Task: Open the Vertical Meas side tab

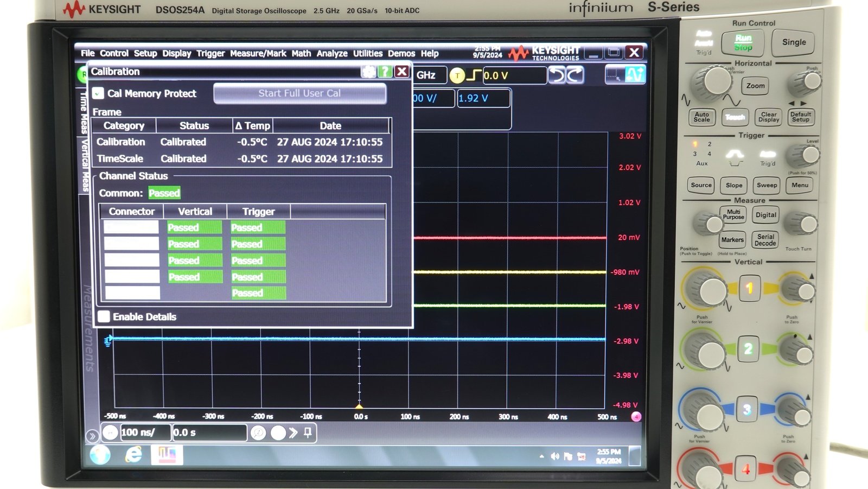Action: [x=84, y=165]
